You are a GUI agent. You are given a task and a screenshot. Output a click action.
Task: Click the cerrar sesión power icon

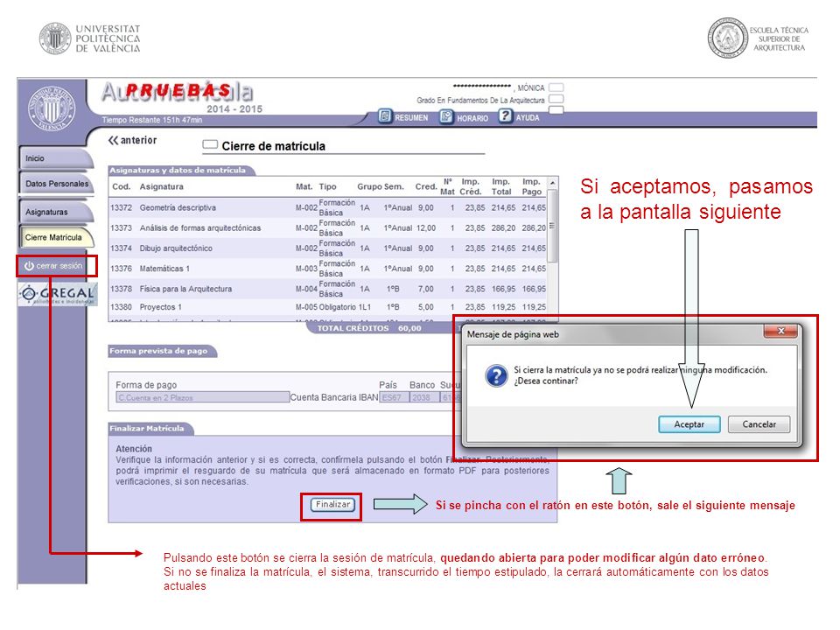(x=29, y=266)
